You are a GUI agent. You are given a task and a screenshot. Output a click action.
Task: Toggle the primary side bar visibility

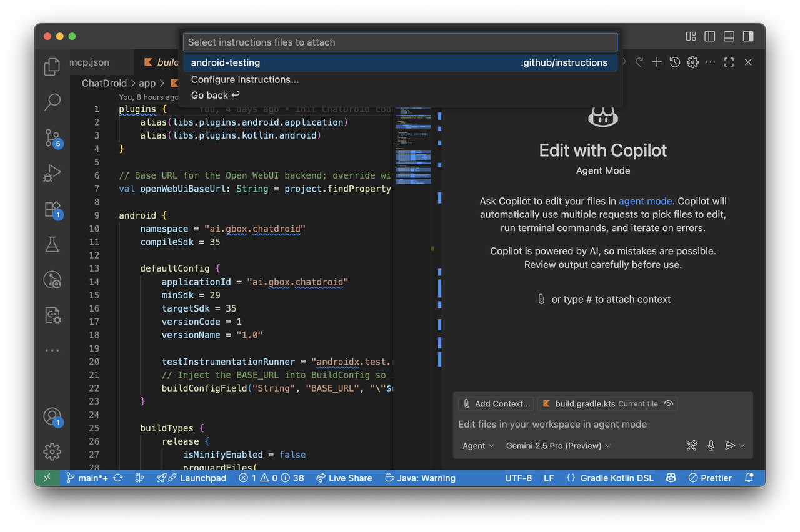click(x=710, y=36)
